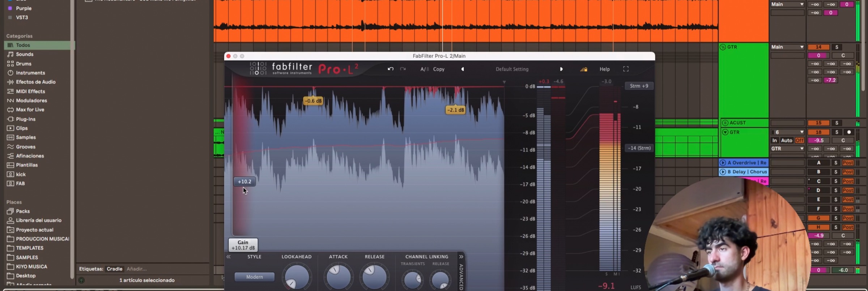
Task: Adjust the Release knob
Action: pos(374,277)
